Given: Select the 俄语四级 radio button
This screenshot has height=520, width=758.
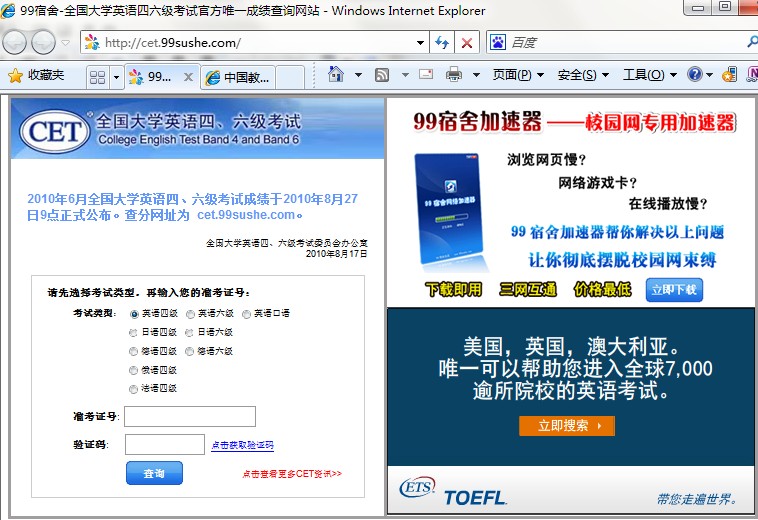Looking at the screenshot, I should tap(133, 371).
